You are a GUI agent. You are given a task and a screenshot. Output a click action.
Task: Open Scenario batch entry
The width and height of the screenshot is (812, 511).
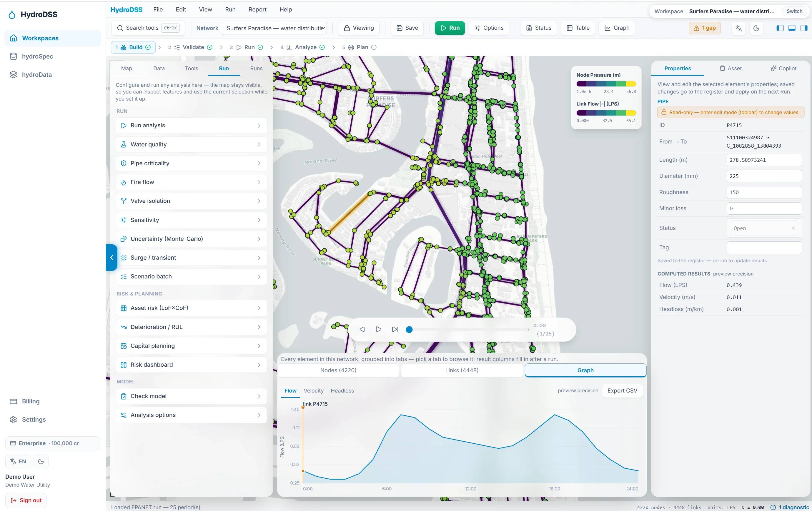pyautogui.click(x=191, y=276)
